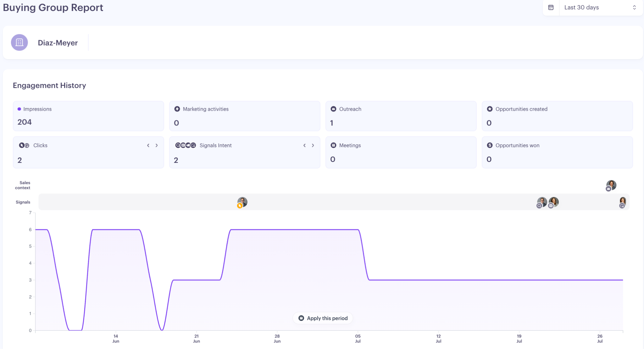Click the Meetings calendar icon
The width and height of the screenshot is (644, 349).
coord(333,145)
